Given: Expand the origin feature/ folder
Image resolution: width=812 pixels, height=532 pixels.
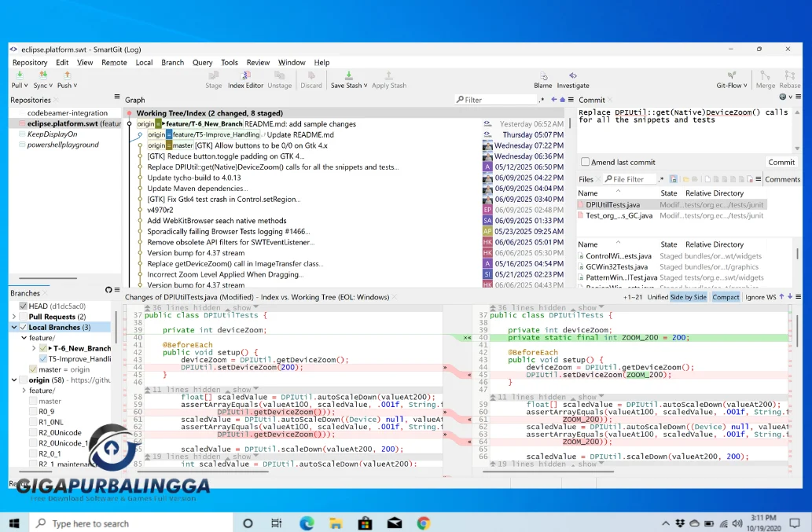Looking at the screenshot, I should pyautogui.click(x=24, y=391).
